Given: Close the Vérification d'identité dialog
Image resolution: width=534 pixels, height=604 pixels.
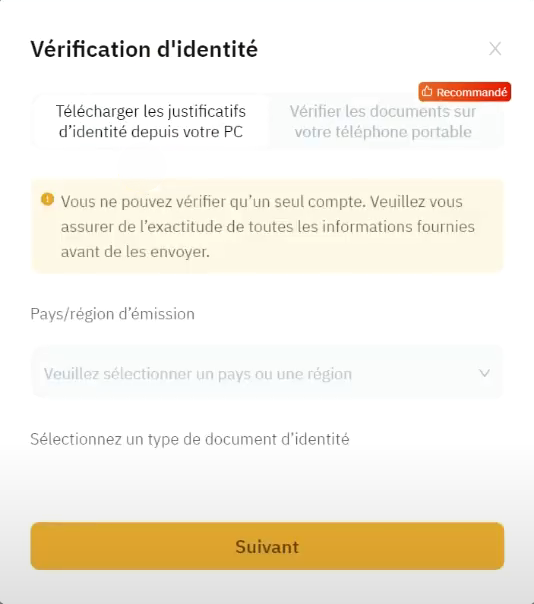Looking at the screenshot, I should [x=495, y=49].
